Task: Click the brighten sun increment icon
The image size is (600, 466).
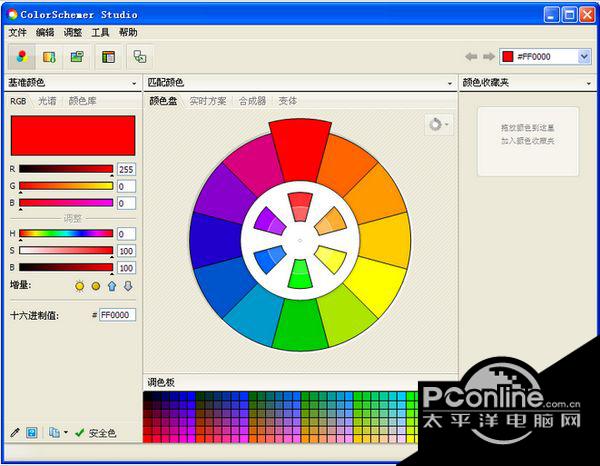Action: point(80,286)
